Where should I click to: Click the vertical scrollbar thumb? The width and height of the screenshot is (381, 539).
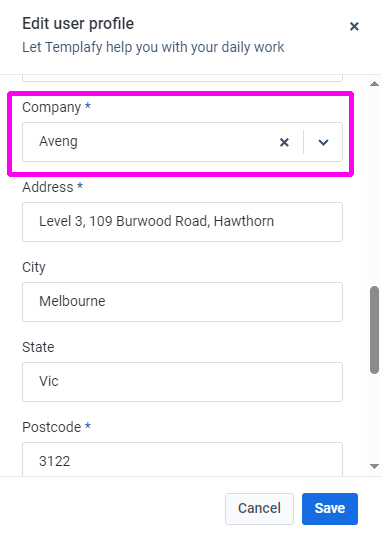(374, 330)
